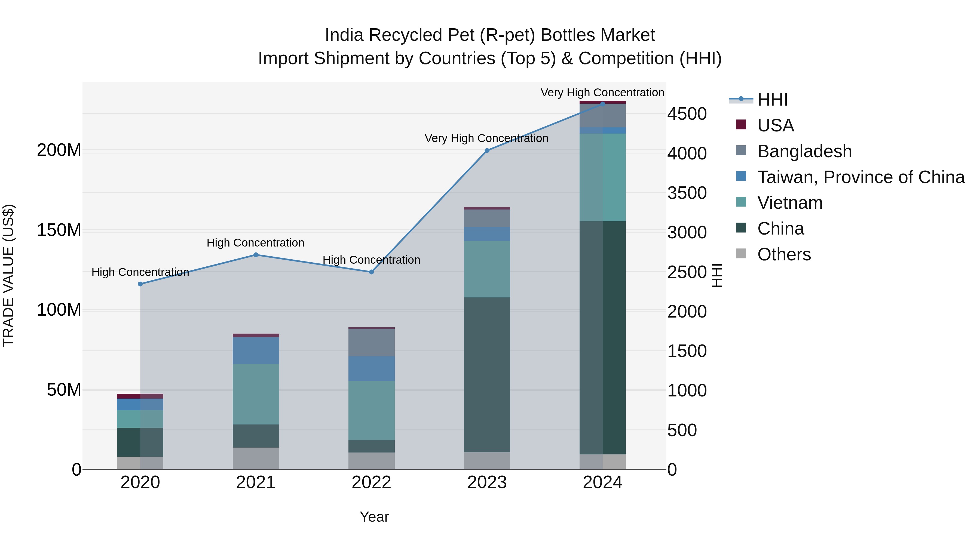Click 'High Concentration' annotation above 2021
The width and height of the screenshot is (980, 551).
point(256,243)
